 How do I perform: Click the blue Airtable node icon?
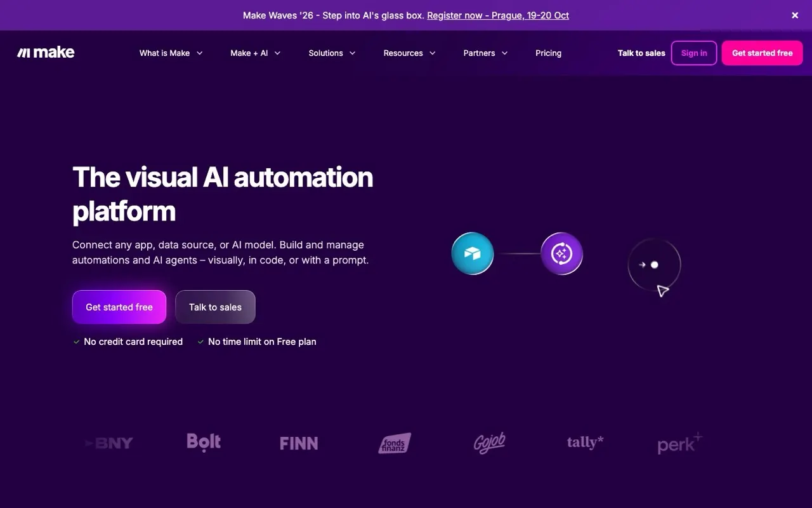[473, 253]
